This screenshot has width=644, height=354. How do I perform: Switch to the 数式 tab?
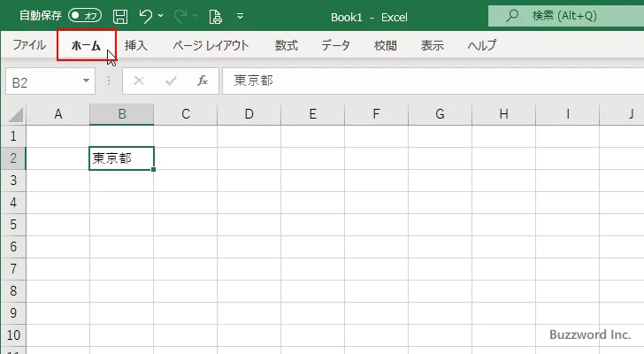click(287, 45)
